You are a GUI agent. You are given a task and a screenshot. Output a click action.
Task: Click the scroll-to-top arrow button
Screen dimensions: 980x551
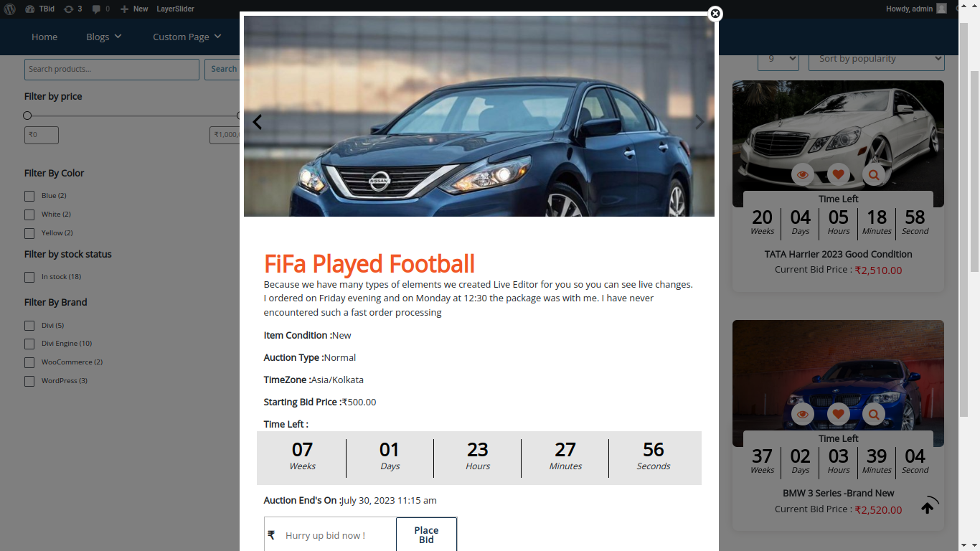point(928,507)
